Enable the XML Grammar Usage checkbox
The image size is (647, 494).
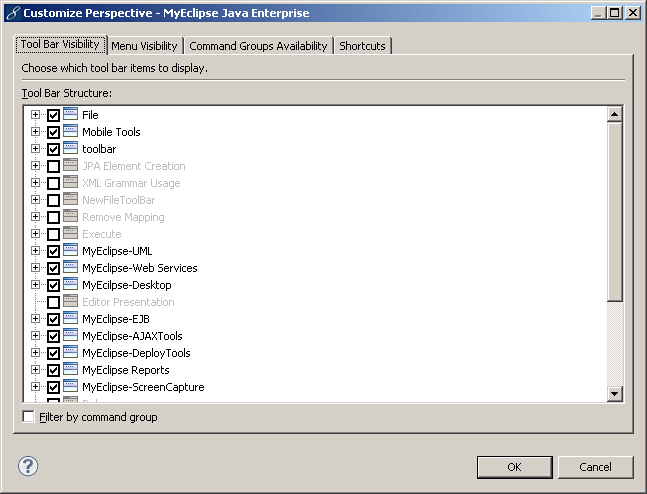[x=53, y=183]
